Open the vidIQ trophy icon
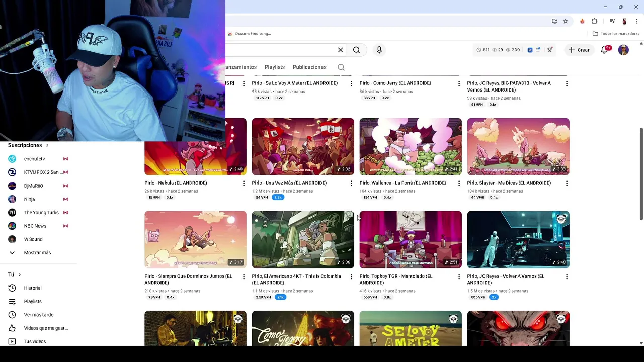Screen dimensions: 644x362 point(550,50)
